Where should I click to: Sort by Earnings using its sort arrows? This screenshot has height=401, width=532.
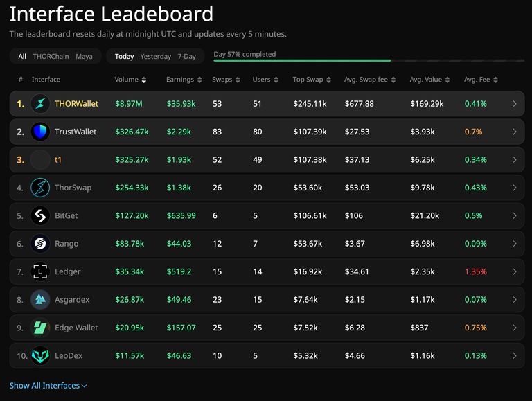[199, 80]
